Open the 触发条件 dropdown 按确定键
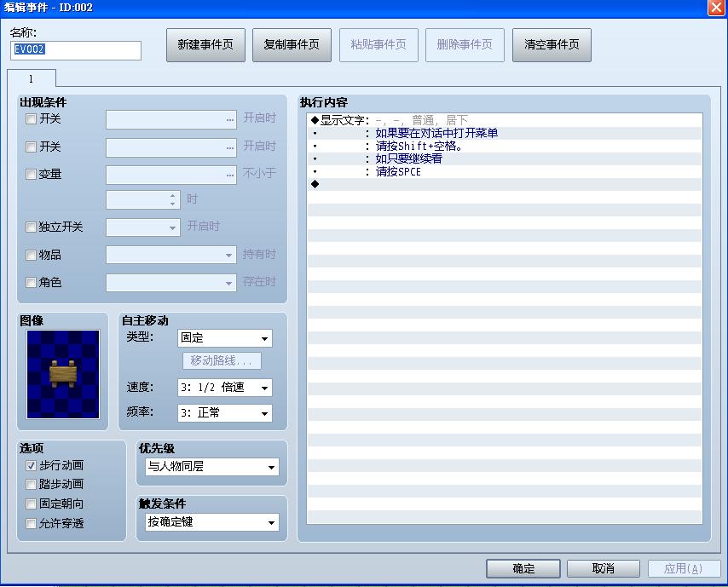This screenshot has width=728, height=587. coord(212,522)
